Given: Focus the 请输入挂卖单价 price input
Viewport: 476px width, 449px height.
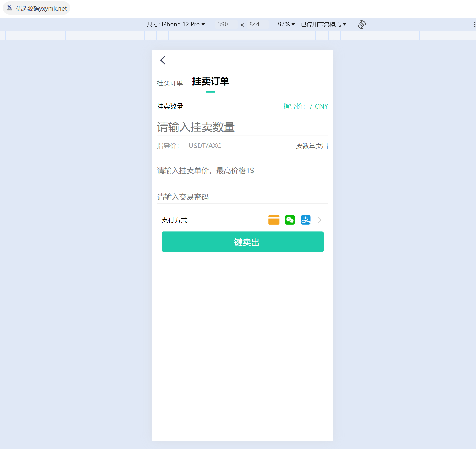Looking at the screenshot, I should [x=242, y=171].
